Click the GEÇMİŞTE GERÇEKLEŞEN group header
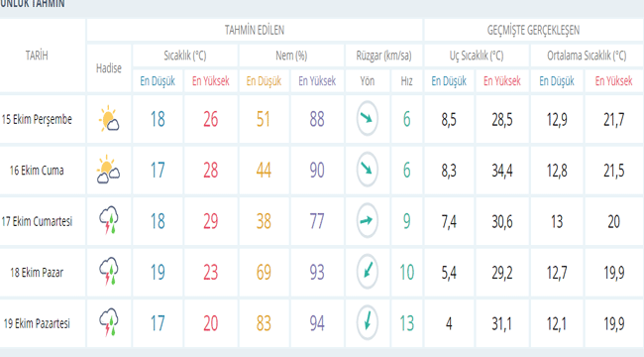Screen dimensions: 644x357 [533, 30]
